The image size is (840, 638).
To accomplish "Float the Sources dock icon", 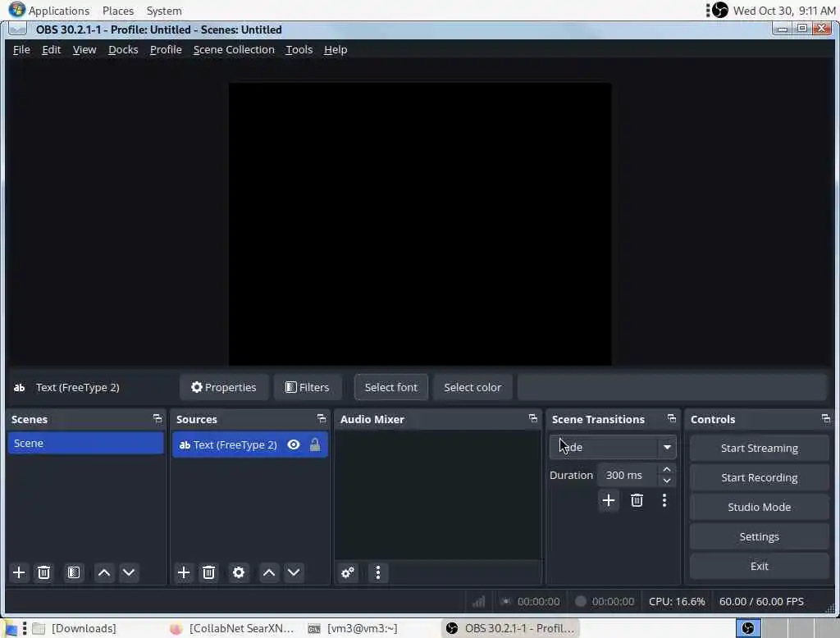I will 322,418.
